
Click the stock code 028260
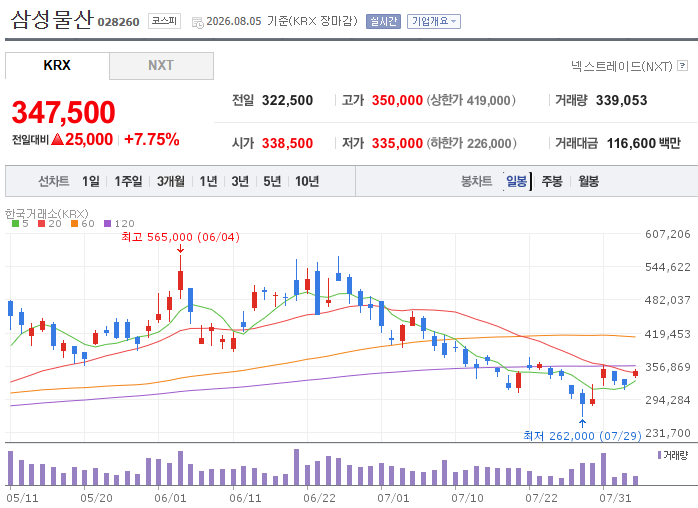118,22
